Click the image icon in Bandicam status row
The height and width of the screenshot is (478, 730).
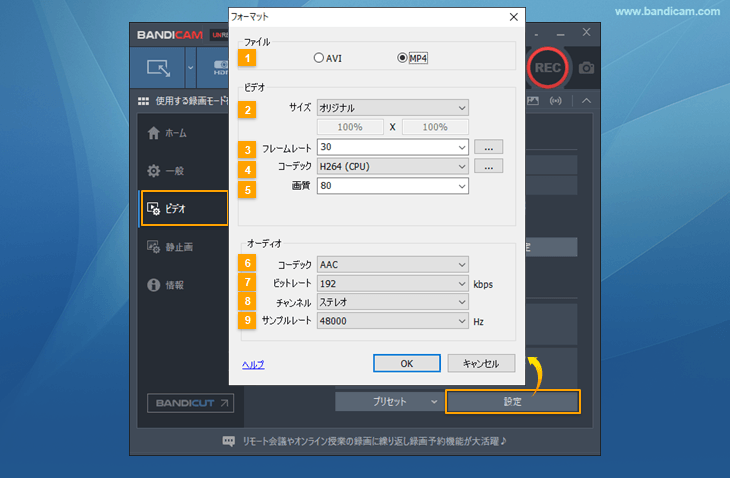[x=533, y=101]
